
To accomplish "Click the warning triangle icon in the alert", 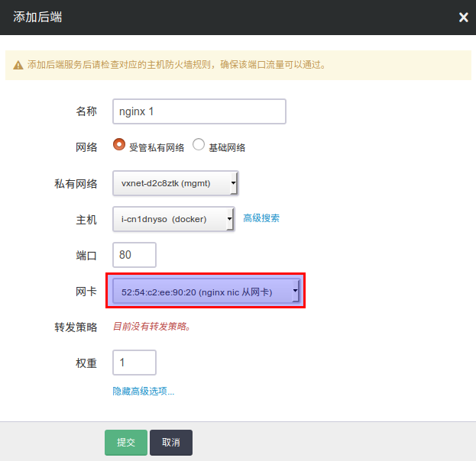I will [x=18, y=66].
